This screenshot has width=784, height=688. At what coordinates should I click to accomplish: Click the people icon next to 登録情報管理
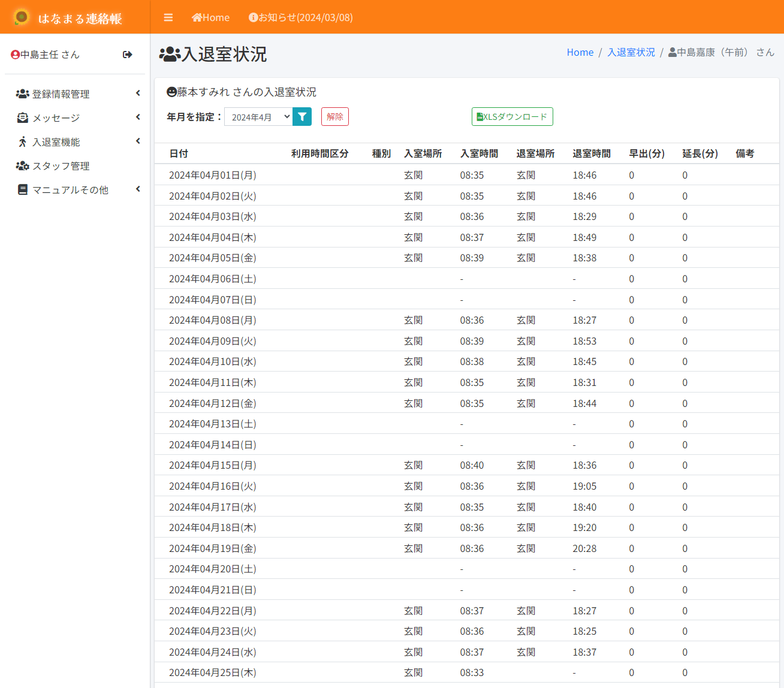(x=23, y=94)
